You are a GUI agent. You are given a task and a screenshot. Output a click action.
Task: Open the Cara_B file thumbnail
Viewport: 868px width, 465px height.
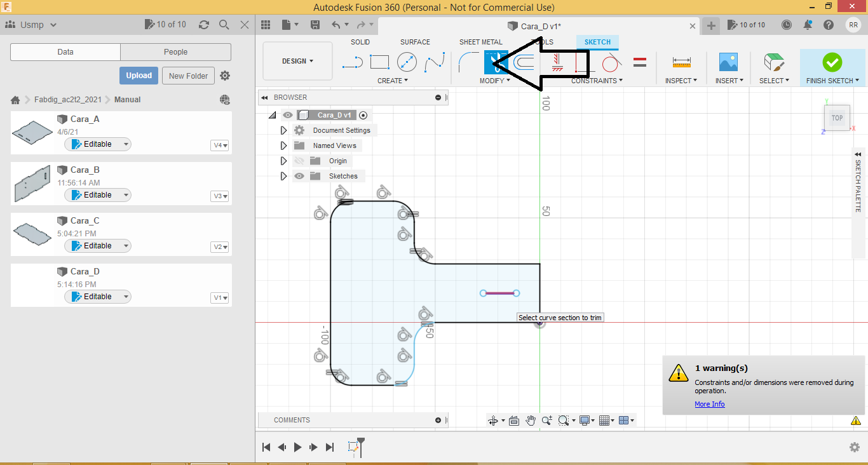coord(32,184)
